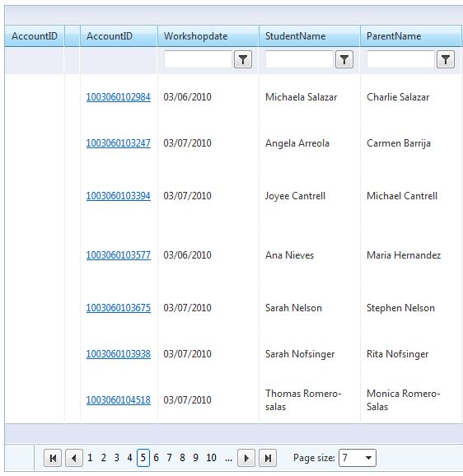
Task: Go to next page of results
Action: [x=246, y=458]
